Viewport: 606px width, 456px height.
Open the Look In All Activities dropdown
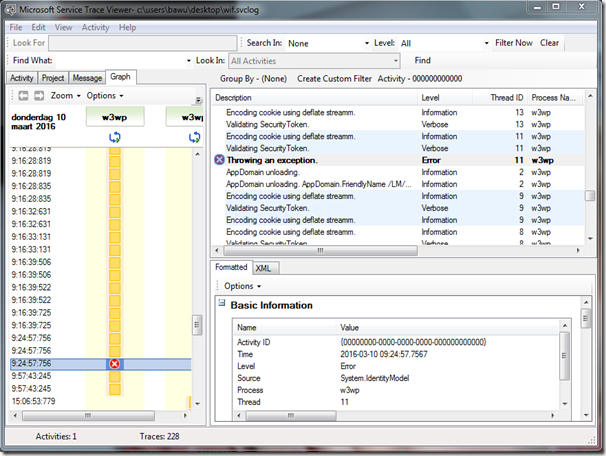coord(396,61)
